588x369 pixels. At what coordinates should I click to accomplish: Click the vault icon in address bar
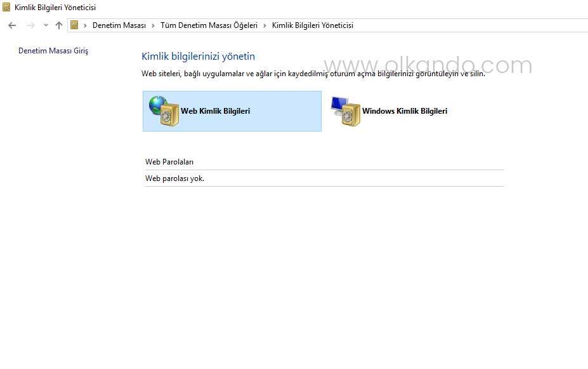[74, 25]
